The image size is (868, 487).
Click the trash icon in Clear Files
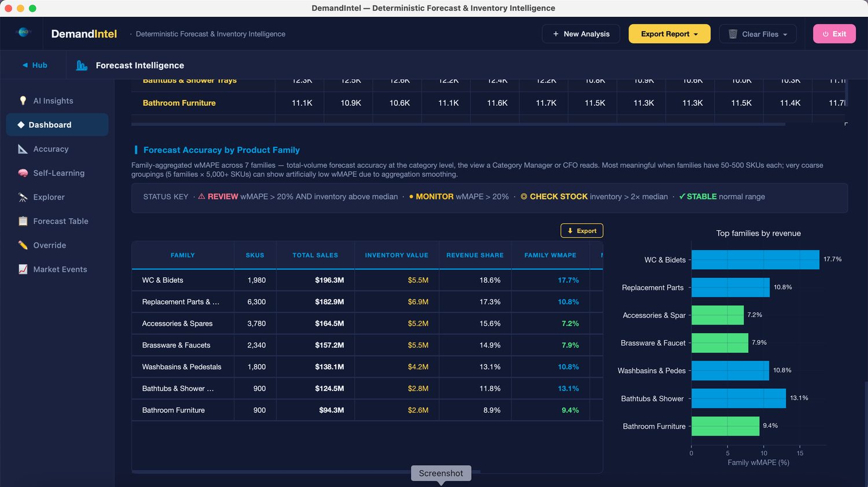point(733,34)
